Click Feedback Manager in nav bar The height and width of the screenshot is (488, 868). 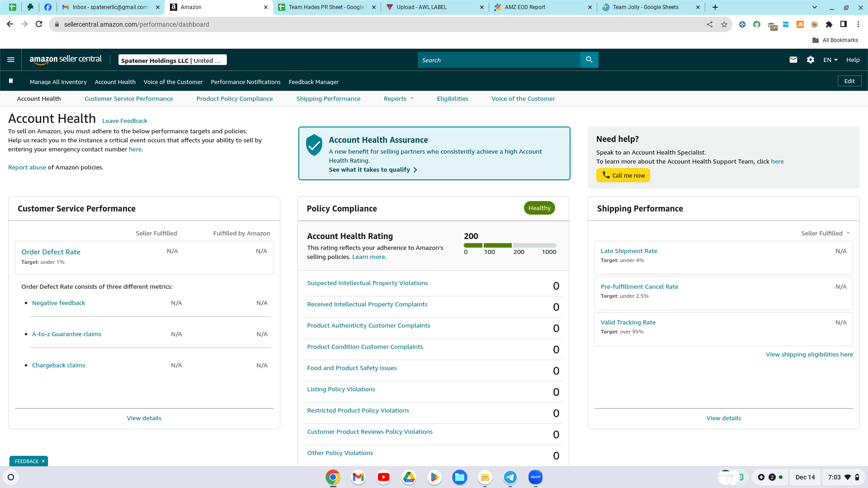pos(314,82)
